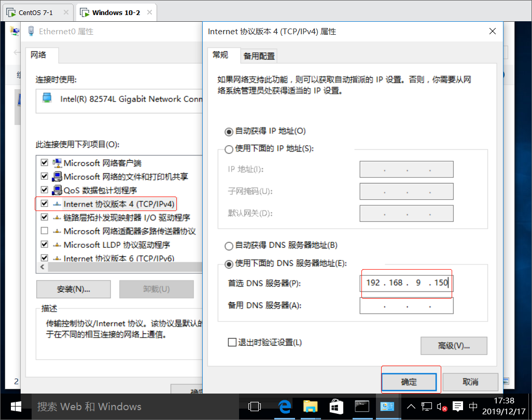Click 取消 to cancel IPv4 settings
Screen dimensions: 532x420
(470, 382)
